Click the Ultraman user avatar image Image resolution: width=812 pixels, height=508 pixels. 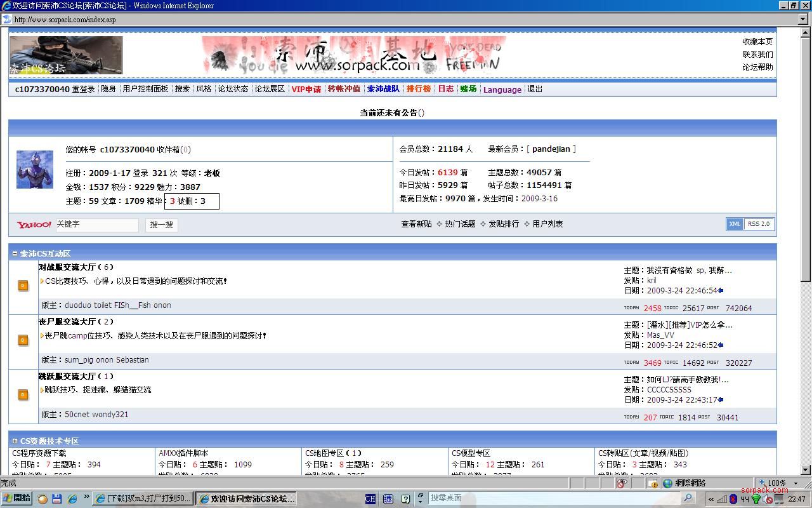click(x=35, y=170)
